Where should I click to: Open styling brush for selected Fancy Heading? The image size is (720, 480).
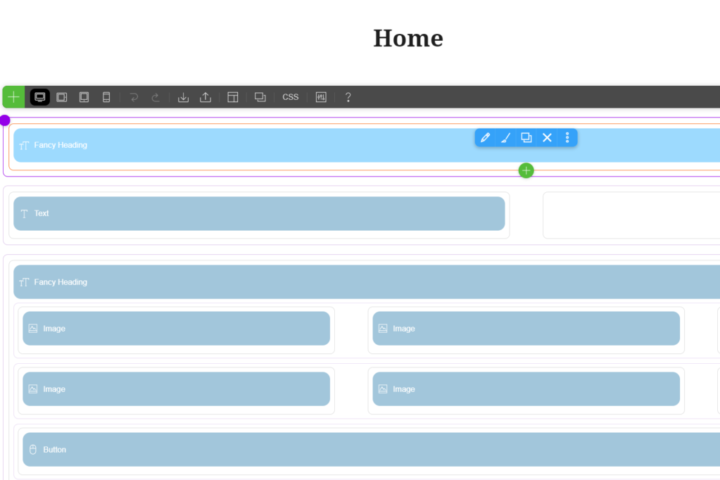click(505, 138)
